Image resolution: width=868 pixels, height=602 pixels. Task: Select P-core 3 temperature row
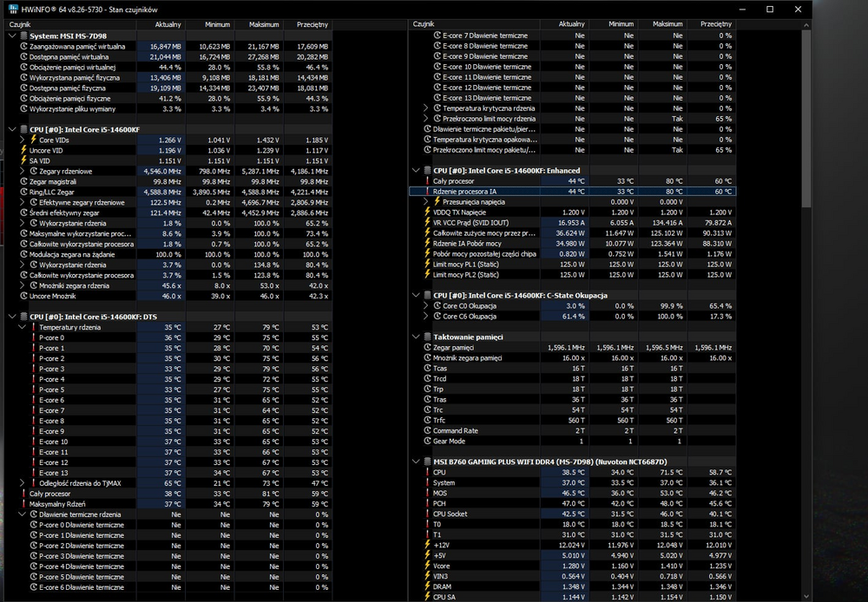click(x=169, y=369)
